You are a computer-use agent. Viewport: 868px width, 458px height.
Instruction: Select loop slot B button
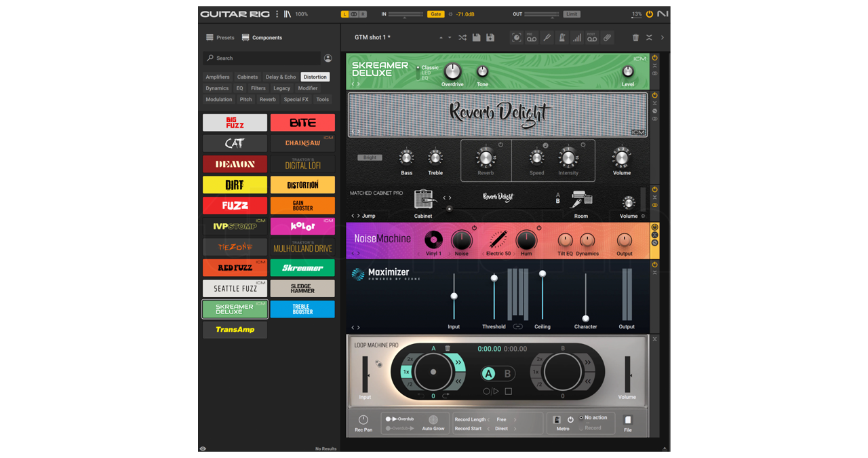tap(507, 374)
